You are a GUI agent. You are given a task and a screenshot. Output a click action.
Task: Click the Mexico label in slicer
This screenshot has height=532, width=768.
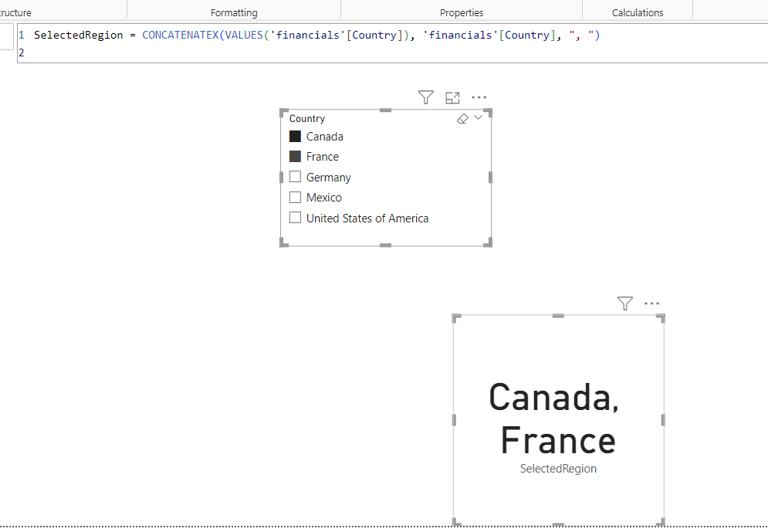(323, 198)
